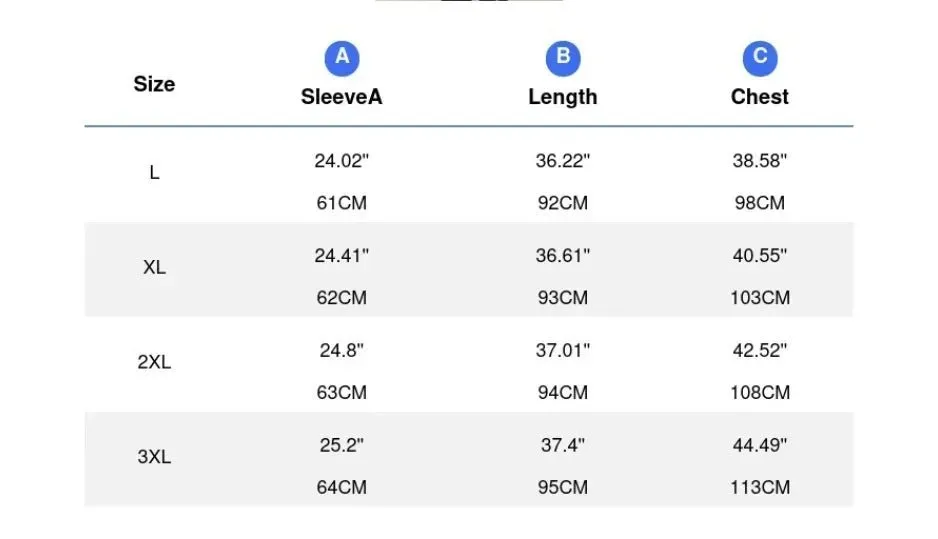Select the Size column header
Viewport: 938px width, 539px height.
coord(154,84)
